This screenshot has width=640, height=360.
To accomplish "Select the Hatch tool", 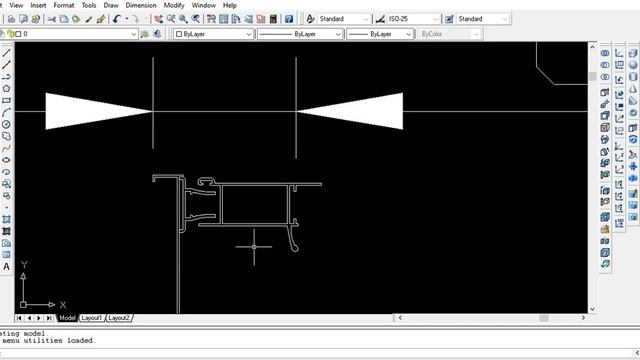I will tap(6, 219).
